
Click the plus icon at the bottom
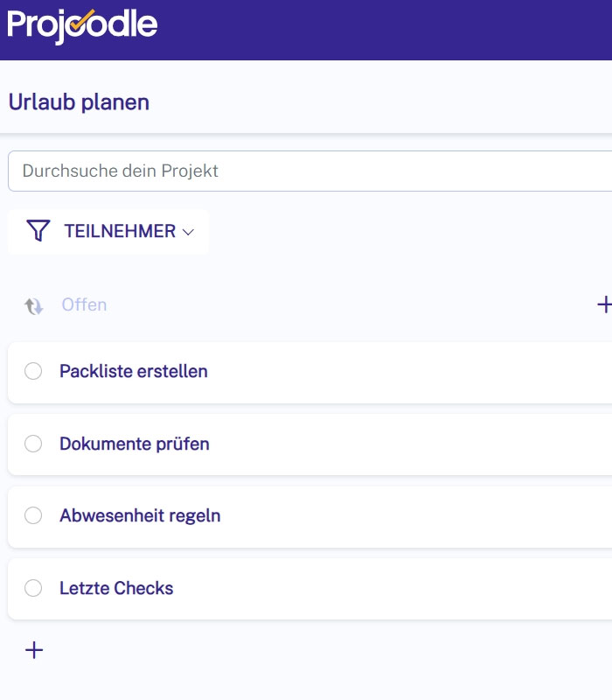point(33,649)
